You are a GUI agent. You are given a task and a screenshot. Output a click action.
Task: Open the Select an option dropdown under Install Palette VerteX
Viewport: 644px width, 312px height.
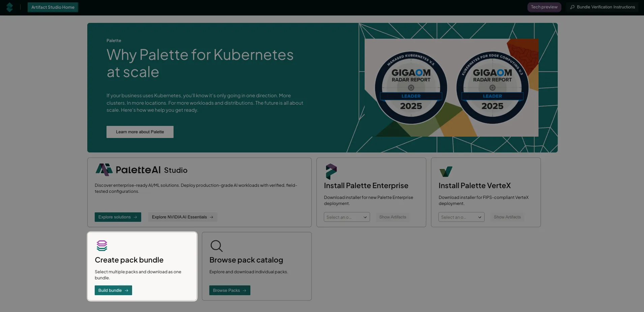point(461,217)
